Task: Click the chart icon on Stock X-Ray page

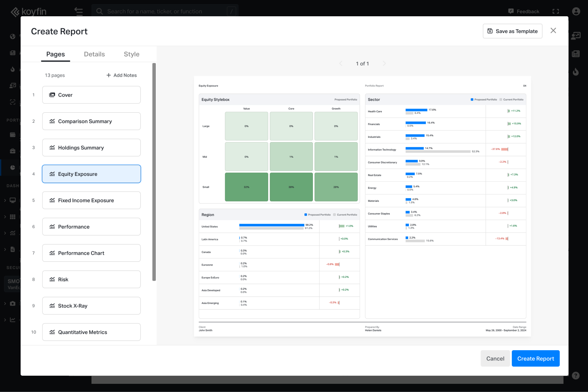Action: [52, 306]
